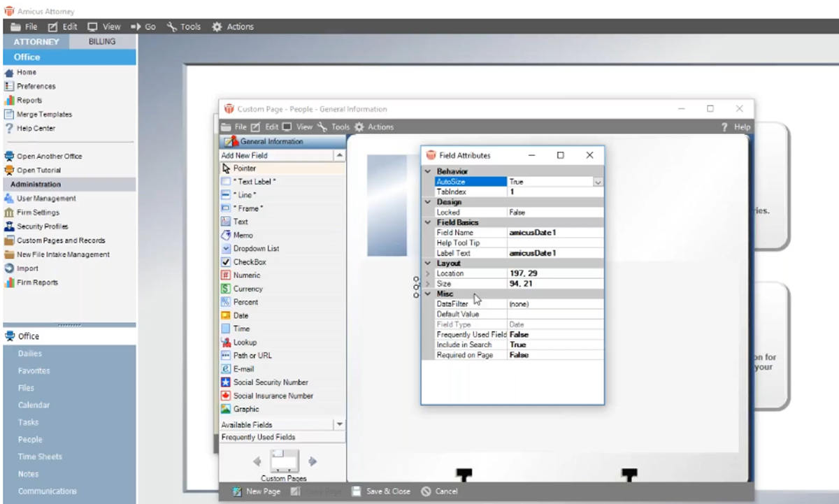Select the Custom Pages thumbnail
The image size is (839, 504).
click(285, 461)
